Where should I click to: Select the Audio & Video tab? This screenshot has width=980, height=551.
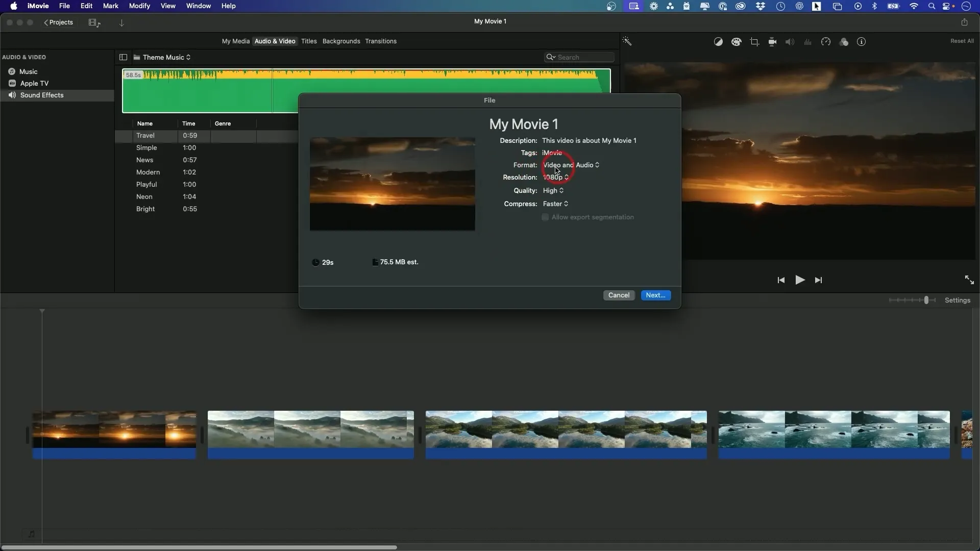(275, 41)
